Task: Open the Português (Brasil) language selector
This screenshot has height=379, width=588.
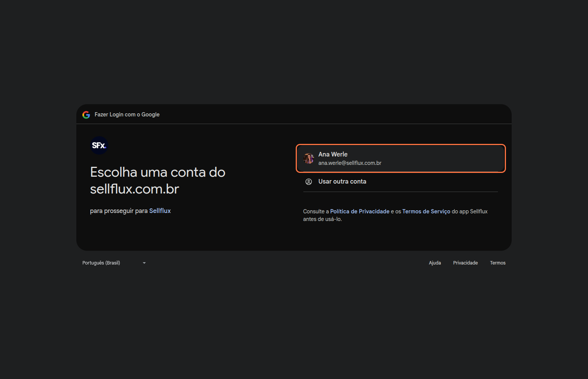Action: 101,263
